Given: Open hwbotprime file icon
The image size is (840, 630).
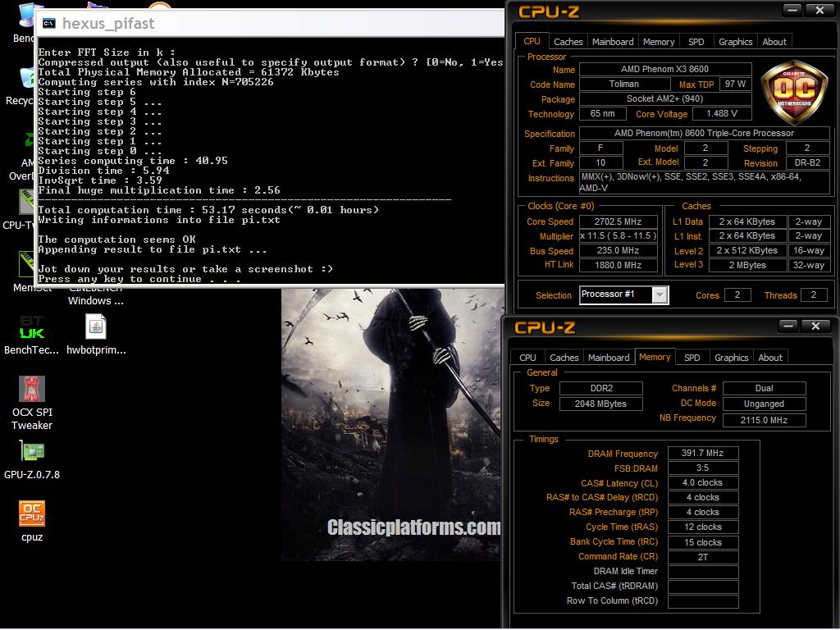Looking at the screenshot, I should pyautogui.click(x=96, y=336).
